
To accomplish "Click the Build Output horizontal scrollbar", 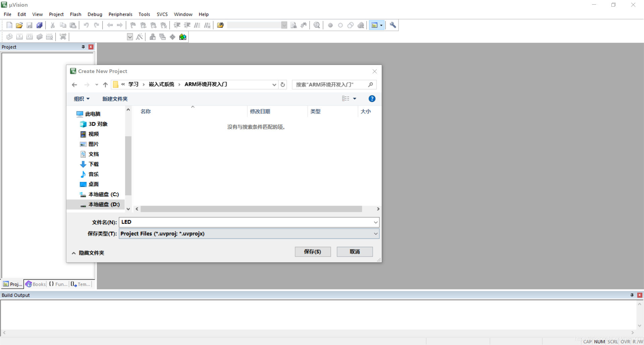I will pyautogui.click(x=318, y=333).
